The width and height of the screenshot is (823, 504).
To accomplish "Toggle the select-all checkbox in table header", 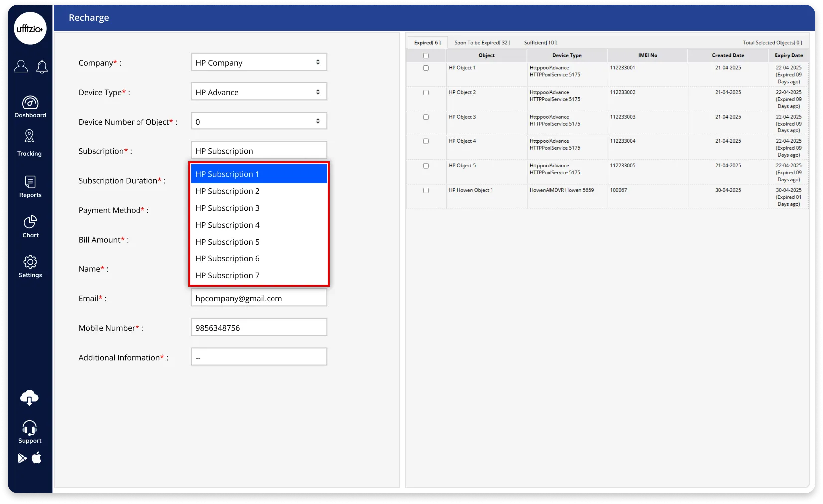I will pyautogui.click(x=426, y=56).
